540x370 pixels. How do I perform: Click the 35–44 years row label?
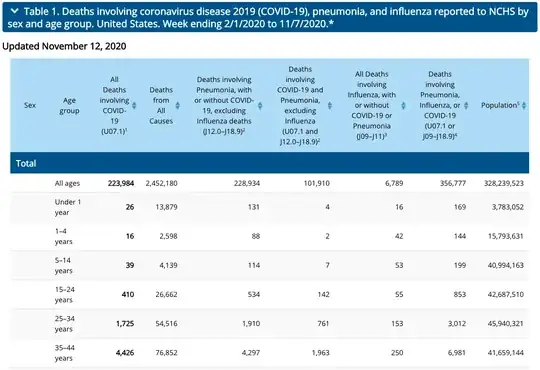pyautogui.click(x=64, y=353)
